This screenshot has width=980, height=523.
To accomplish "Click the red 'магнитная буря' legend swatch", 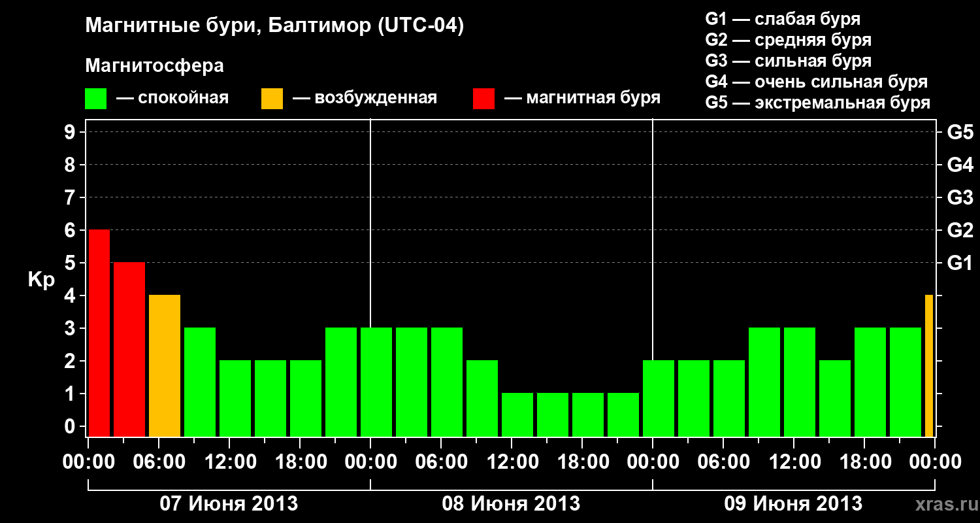I will 484,99.
